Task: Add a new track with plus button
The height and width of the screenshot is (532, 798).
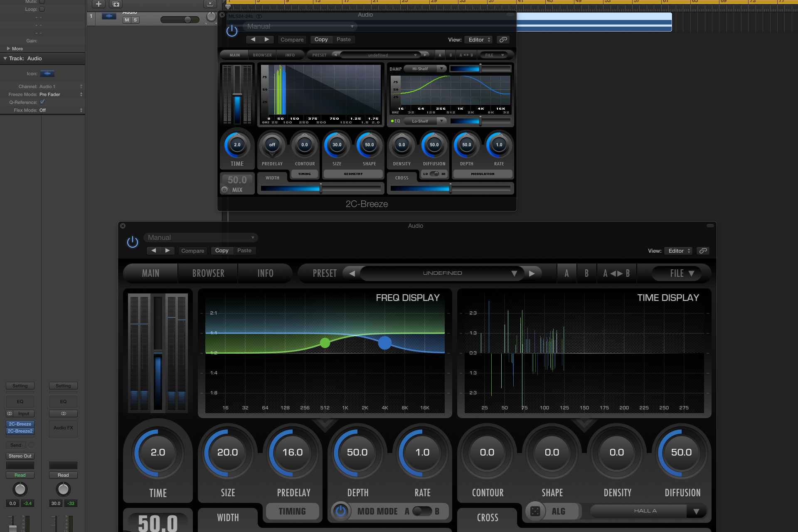Action: click(99, 4)
